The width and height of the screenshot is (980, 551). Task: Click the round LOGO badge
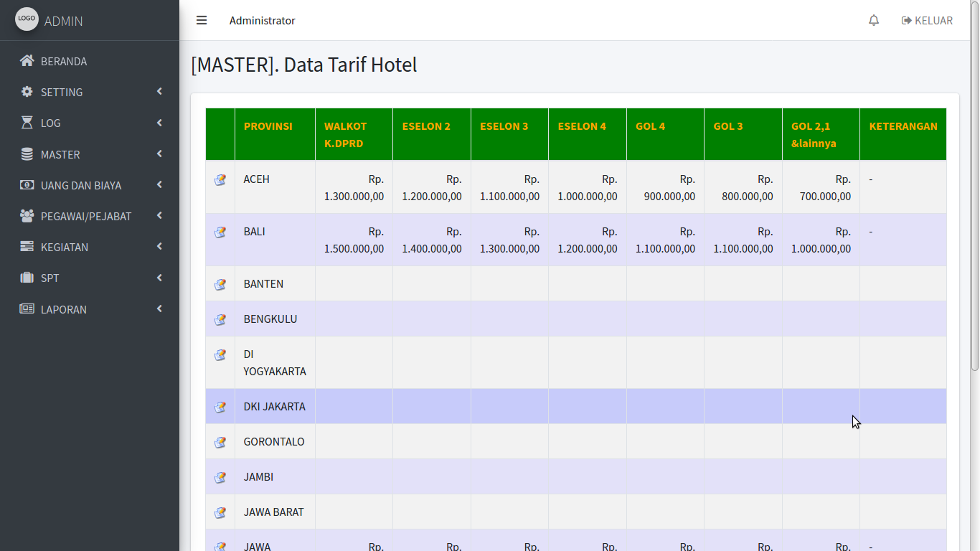[27, 19]
